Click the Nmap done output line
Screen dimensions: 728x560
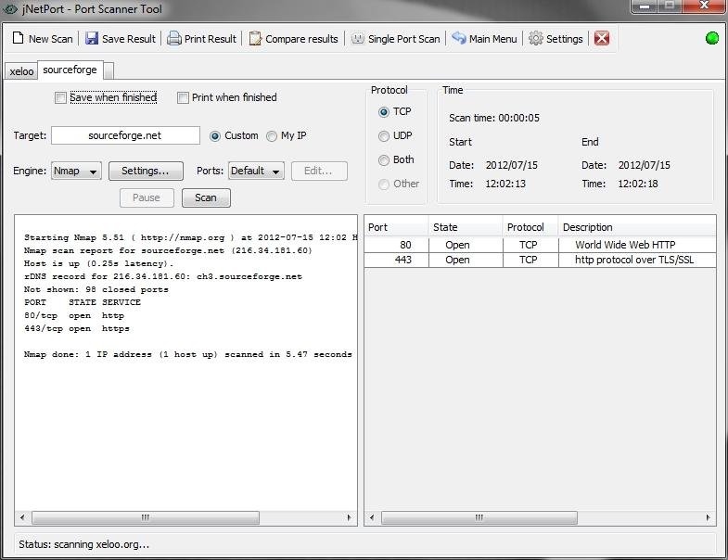tap(188, 354)
